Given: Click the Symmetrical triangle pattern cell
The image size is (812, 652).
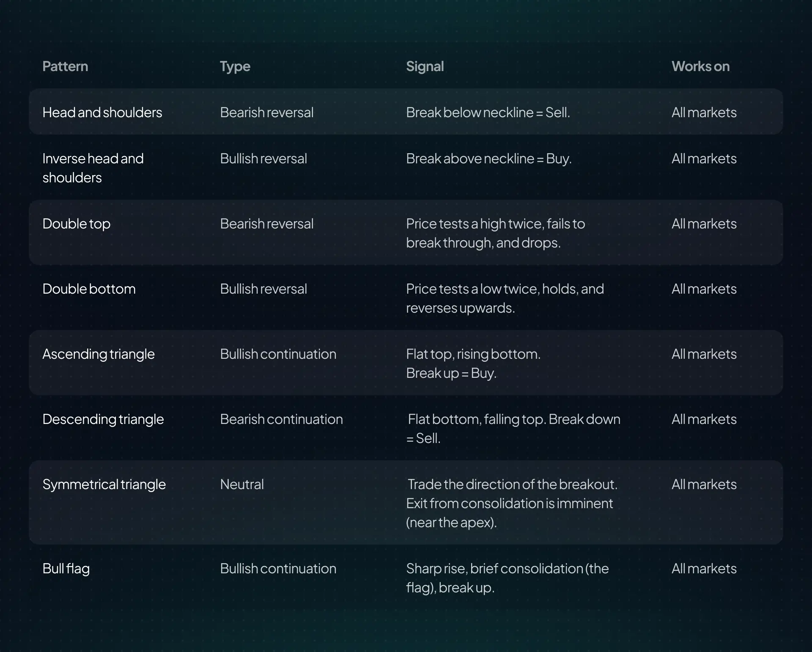Looking at the screenshot, I should click(104, 485).
